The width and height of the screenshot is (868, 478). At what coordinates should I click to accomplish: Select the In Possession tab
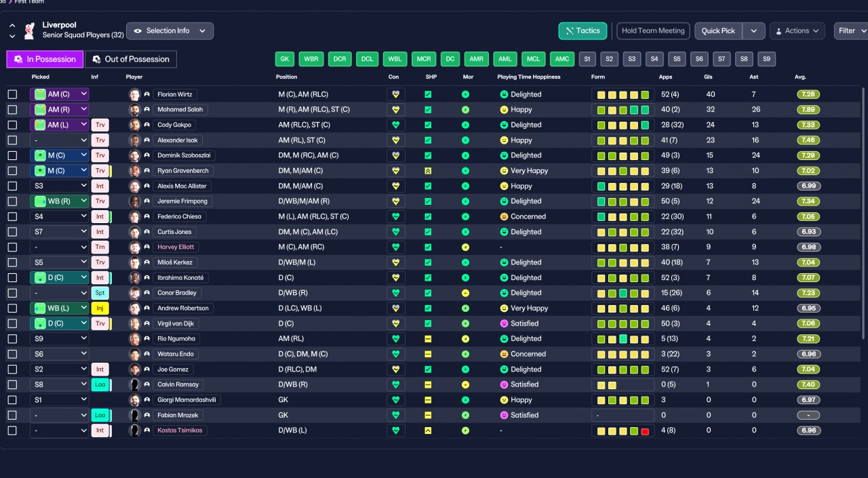click(x=45, y=59)
